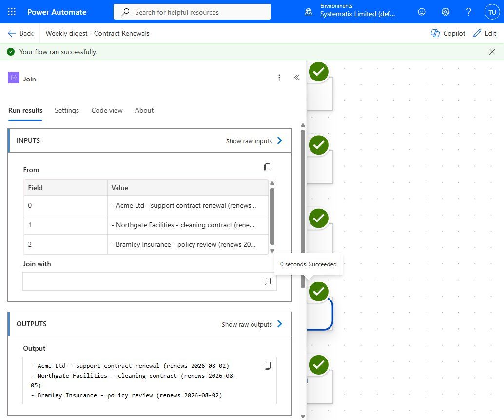Click the From table scroll up arrow
The image size is (504, 420).
[272, 183]
